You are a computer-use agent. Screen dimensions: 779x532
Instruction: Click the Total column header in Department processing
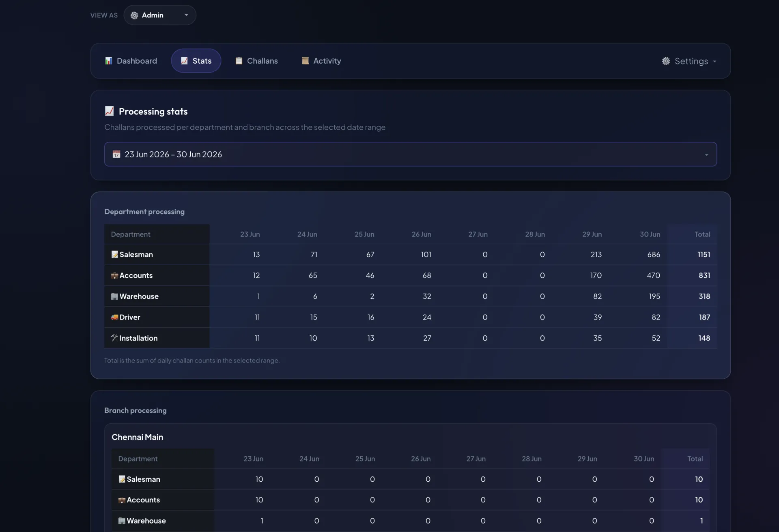click(702, 234)
